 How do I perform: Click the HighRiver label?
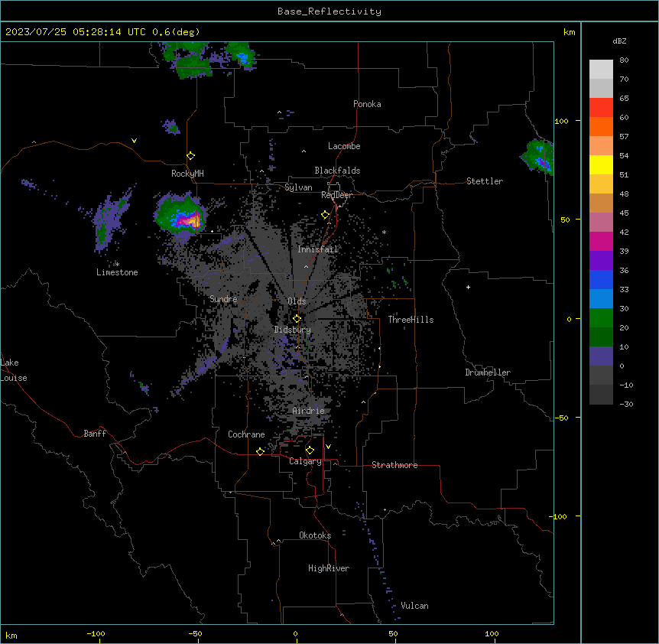click(329, 568)
